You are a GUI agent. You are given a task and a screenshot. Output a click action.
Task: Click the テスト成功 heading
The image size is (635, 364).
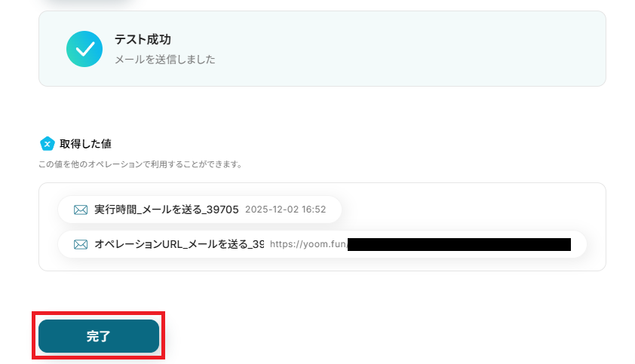[x=143, y=39]
